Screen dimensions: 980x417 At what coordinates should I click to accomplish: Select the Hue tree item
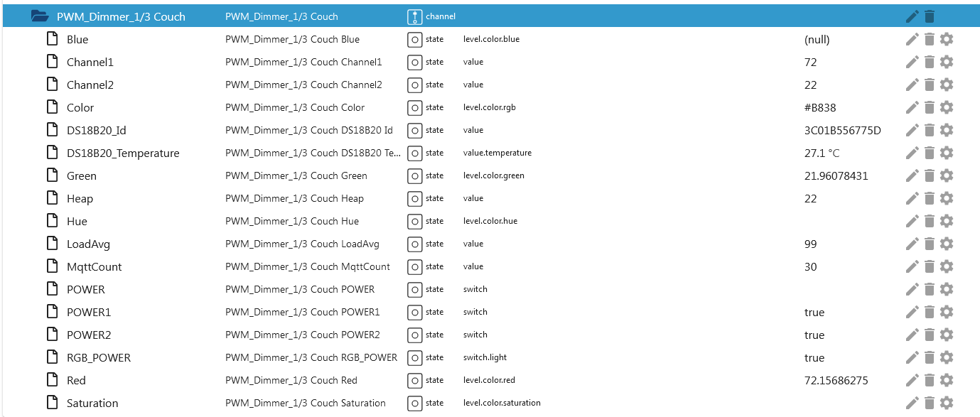click(77, 221)
